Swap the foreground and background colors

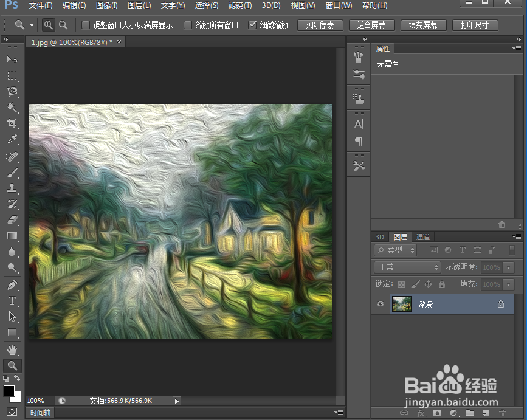click(17, 378)
